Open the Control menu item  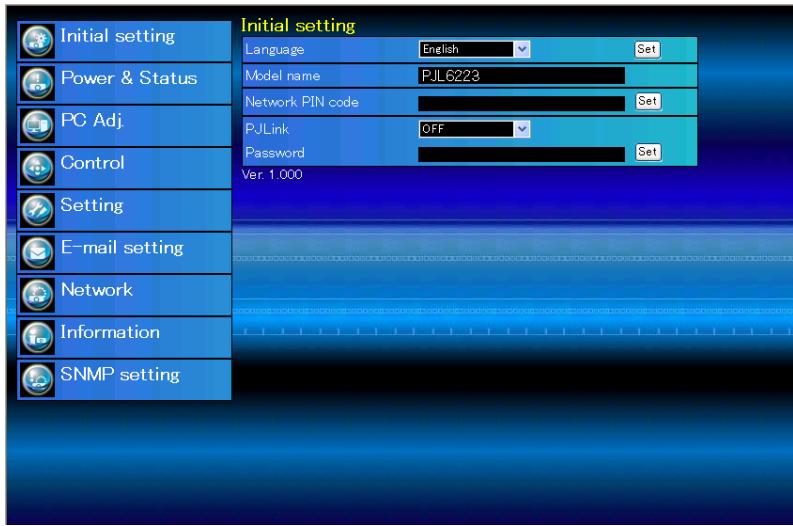(92, 163)
